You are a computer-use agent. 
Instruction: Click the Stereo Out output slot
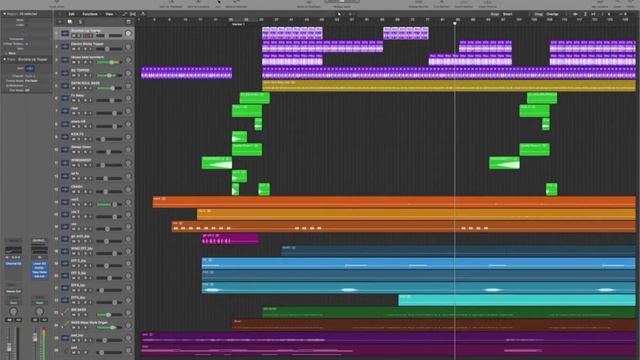[x=13, y=291]
